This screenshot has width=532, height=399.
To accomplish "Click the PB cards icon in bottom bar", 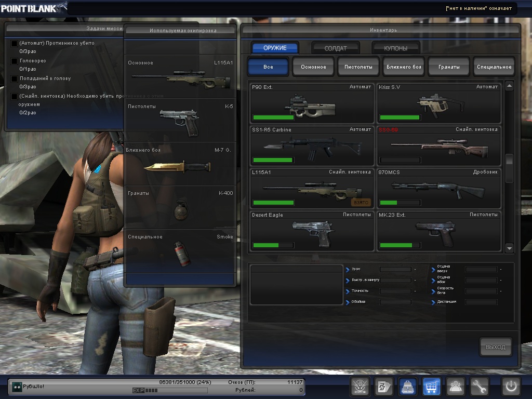I will (x=383, y=387).
